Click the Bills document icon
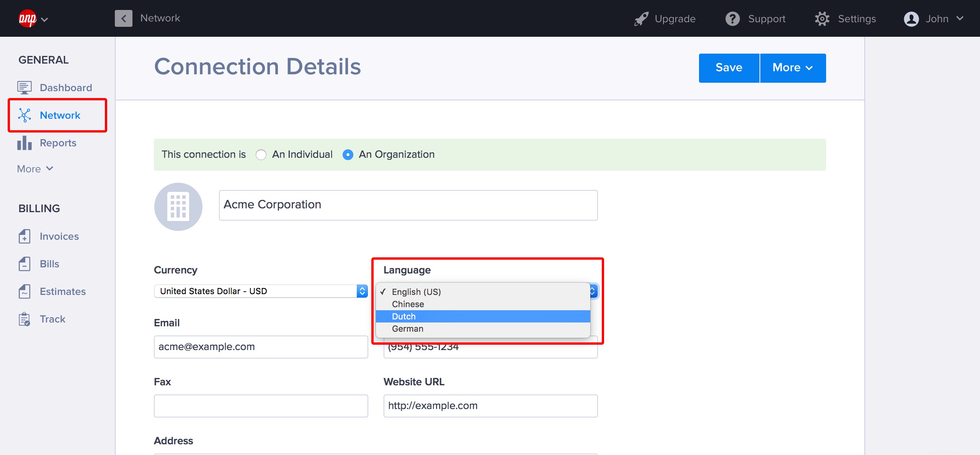980x455 pixels. point(24,264)
